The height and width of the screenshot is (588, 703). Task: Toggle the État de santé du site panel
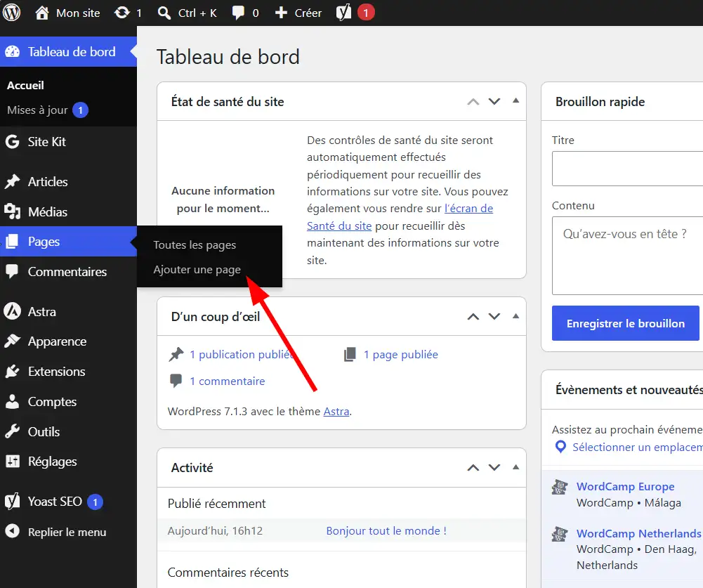coord(515,101)
